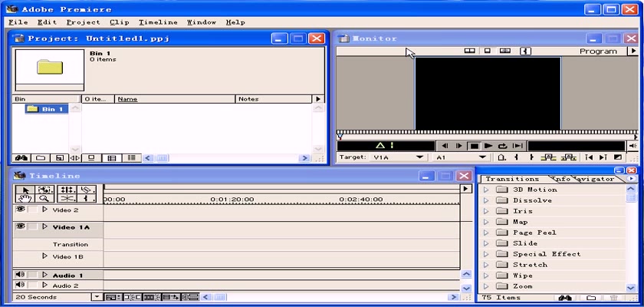Toggle Edge View in Timeline bottom bar
Image resolution: width=644 pixels, height=307 pixels.
point(152,297)
